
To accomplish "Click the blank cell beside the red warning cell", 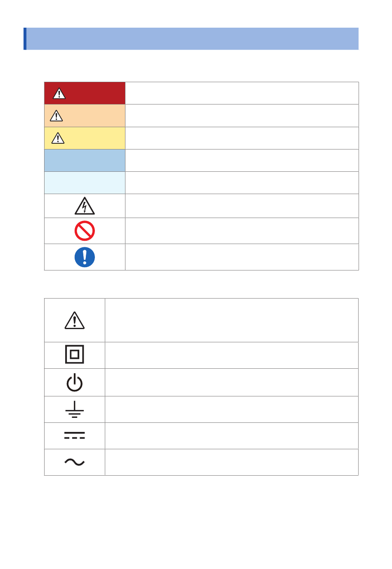I will (242, 93).
